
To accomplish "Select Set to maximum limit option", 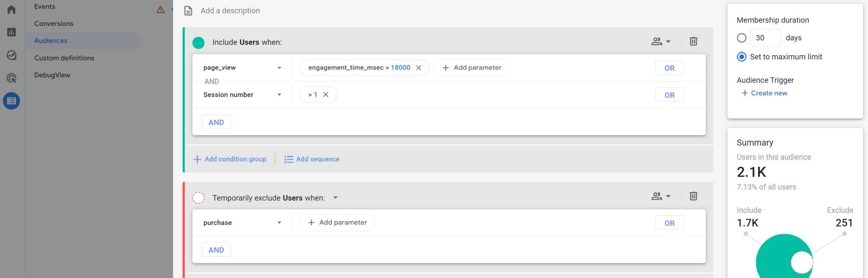I will (x=741, y=57).
